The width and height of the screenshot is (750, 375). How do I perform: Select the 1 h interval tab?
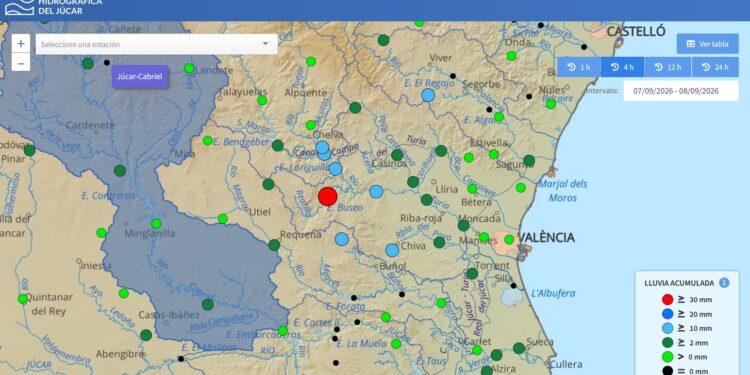tap(579, 67)
